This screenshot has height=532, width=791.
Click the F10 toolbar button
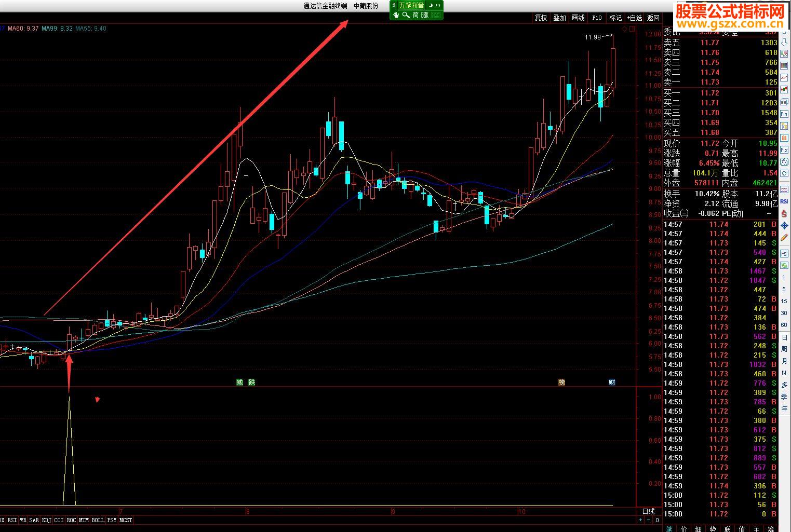coord(597,18)
